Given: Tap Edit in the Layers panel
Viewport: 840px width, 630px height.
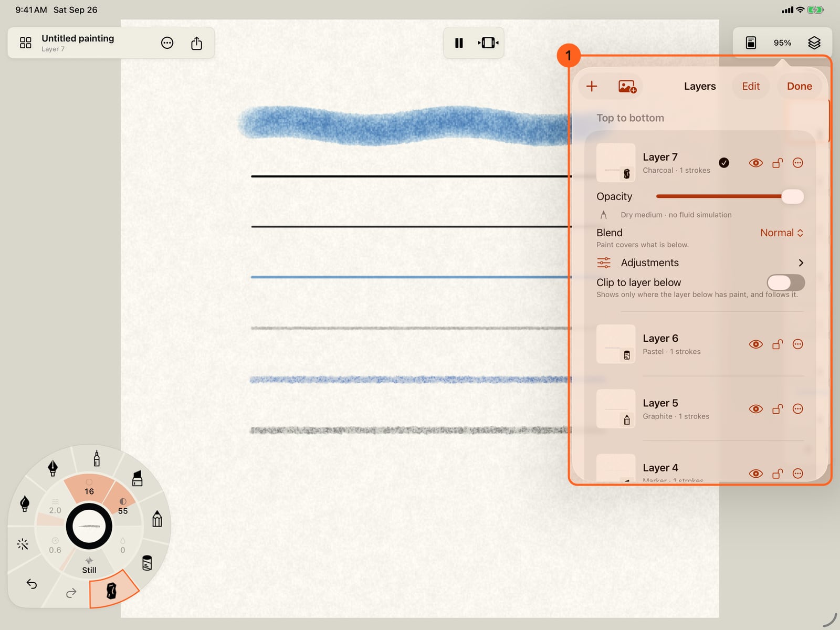Looking at the screenshot, I should [751, 87].
